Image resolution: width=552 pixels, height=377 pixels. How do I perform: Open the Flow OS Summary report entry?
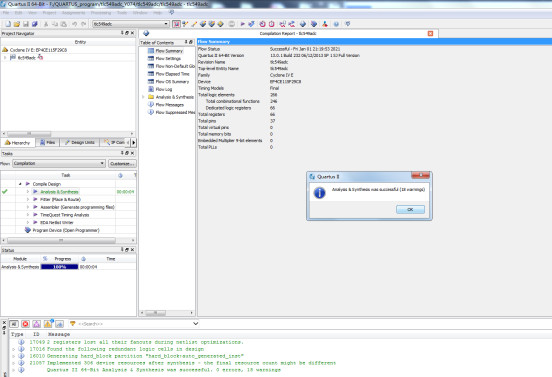[172, 82]
